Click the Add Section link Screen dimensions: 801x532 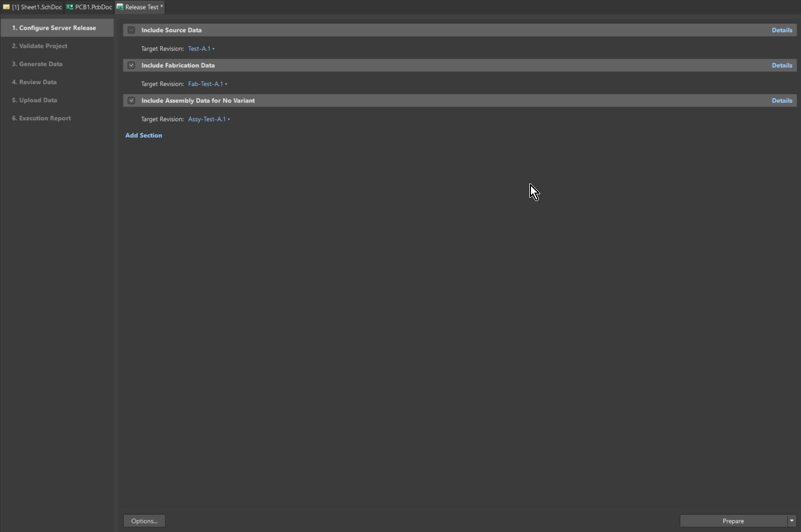click(x=143, y=136)
